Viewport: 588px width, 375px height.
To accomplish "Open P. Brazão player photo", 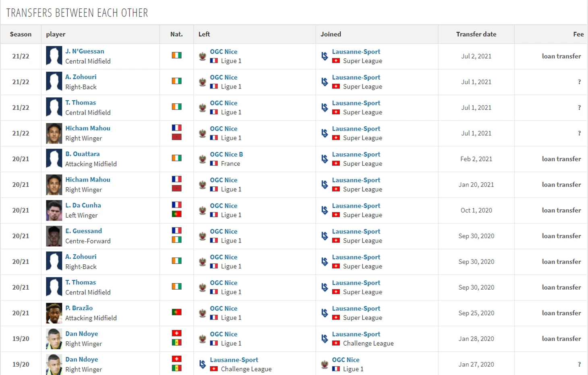I will 54,313.
